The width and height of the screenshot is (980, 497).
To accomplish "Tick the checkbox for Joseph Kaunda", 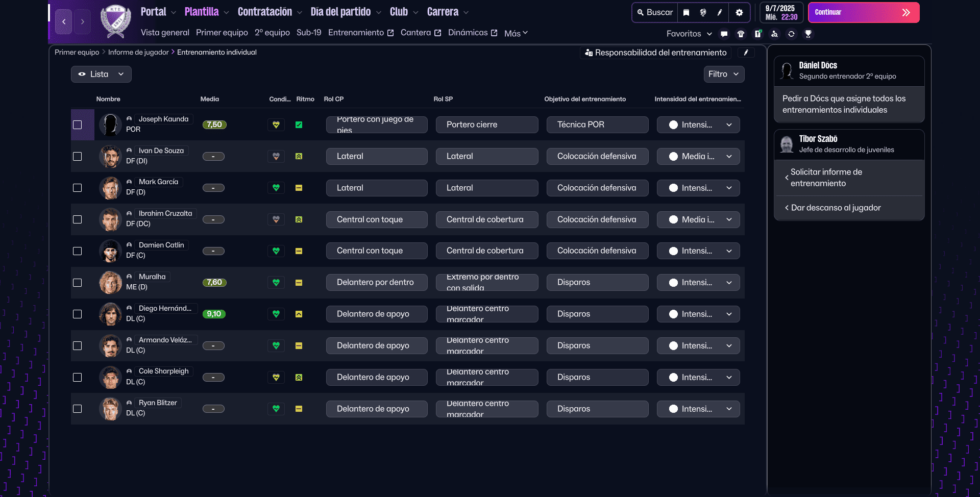I will click(78, 125).
